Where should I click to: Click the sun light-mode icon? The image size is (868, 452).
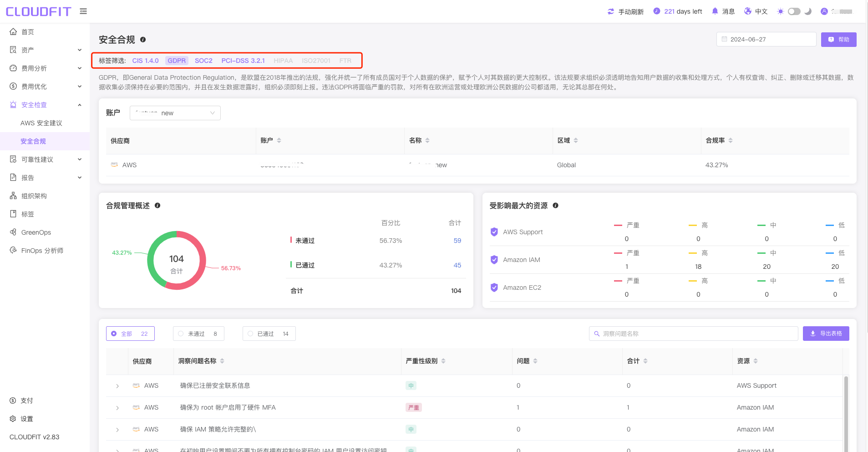click(780, 11)
